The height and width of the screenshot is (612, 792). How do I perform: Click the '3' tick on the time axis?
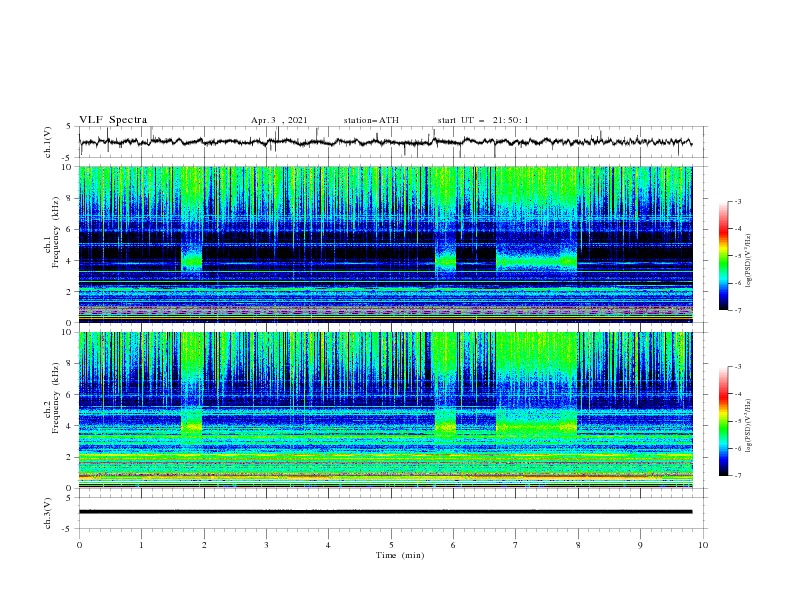[266, 545]
